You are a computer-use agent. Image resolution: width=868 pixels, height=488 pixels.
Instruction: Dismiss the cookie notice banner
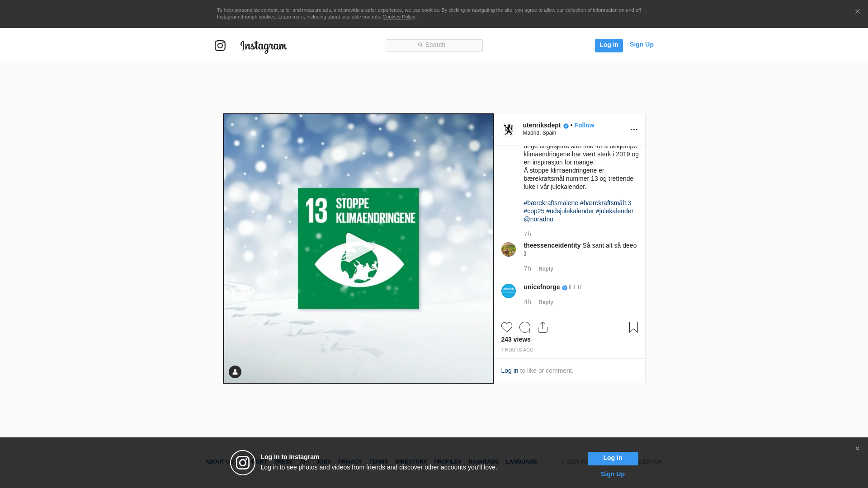(857, 12)
